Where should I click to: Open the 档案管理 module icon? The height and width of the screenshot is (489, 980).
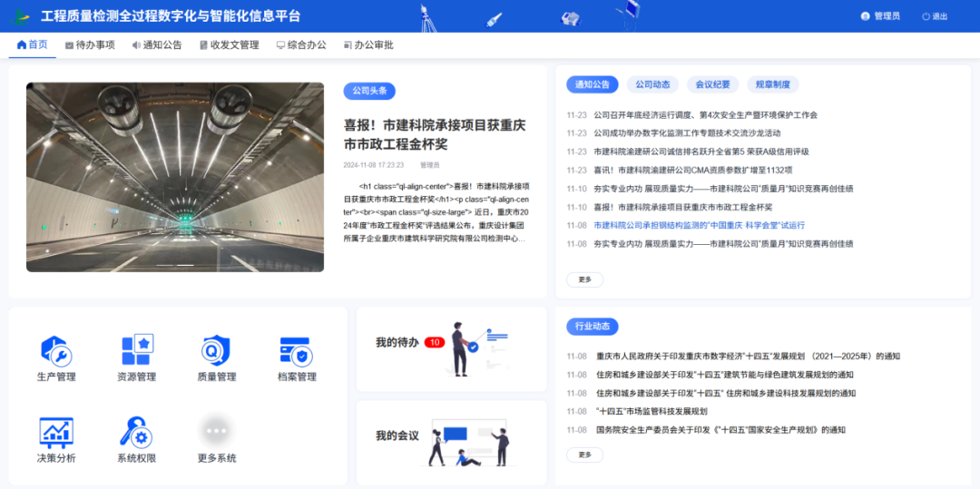[297, 351]
